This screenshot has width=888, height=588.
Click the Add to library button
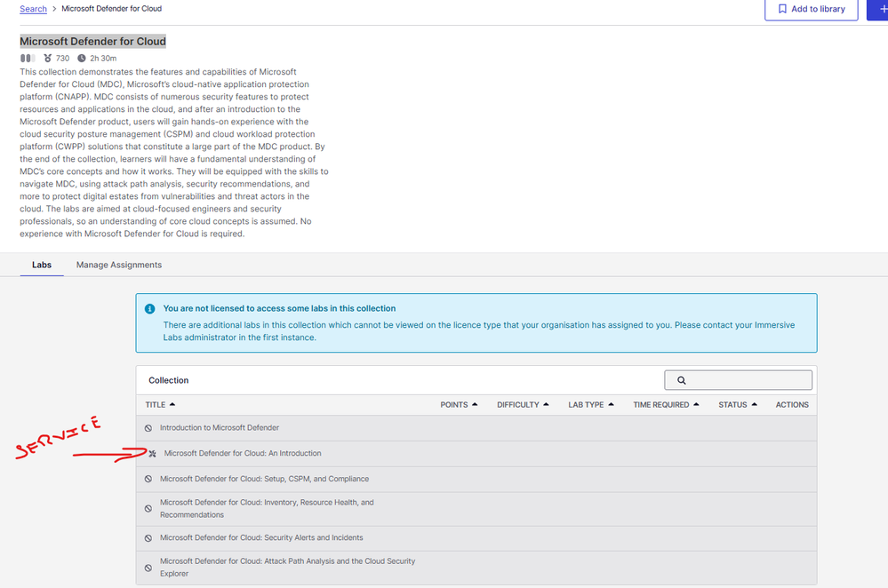(811, 9)
